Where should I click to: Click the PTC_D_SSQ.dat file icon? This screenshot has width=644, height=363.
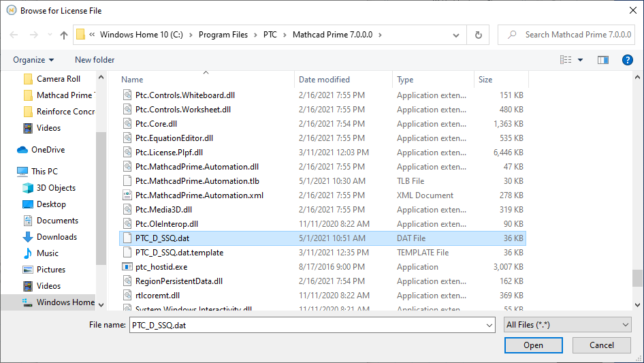point(127,238)
